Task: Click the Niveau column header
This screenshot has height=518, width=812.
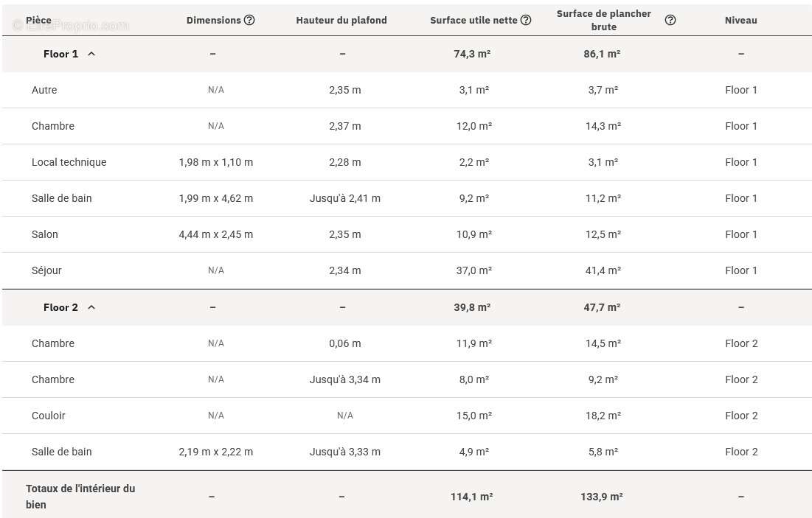Action: click(740, 20)
